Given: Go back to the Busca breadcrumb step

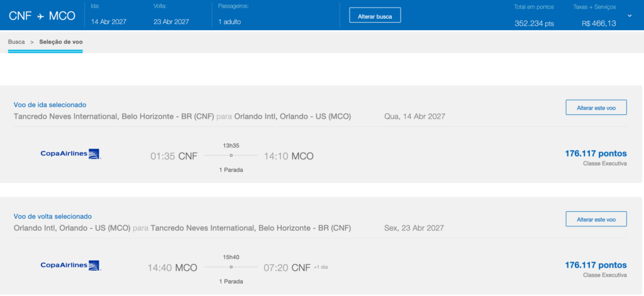Looking at the screenshot, I should 16,42.
